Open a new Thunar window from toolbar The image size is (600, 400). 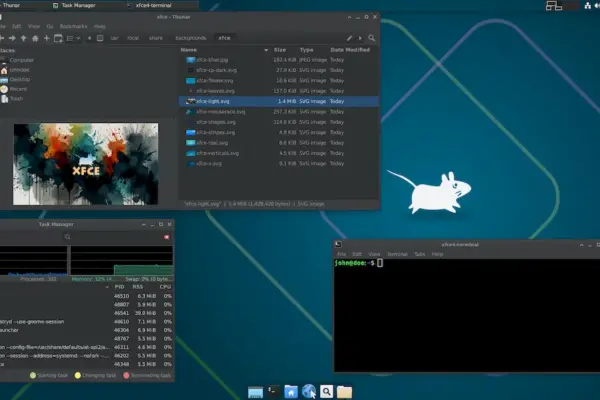click(x=58, y=38)
